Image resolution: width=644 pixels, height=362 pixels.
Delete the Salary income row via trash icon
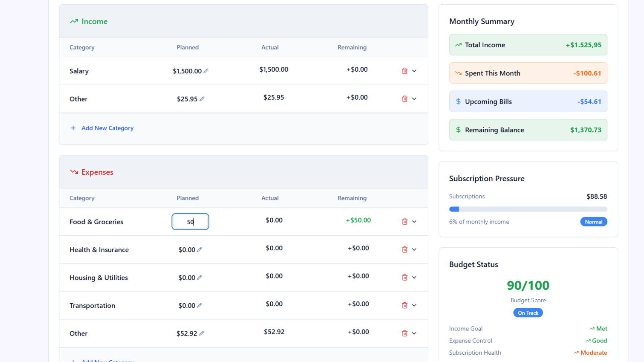click(404, 71)
